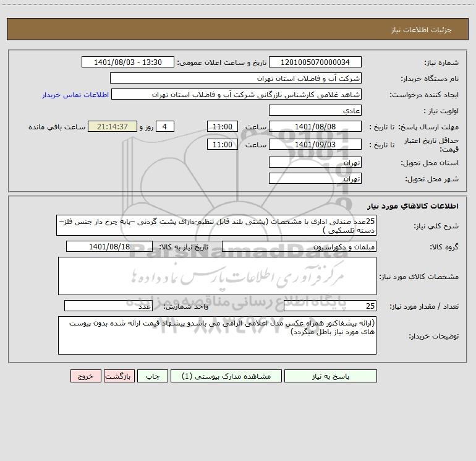Screen dimensions: 476x461
Task: Click the section title 'اطلاعات کالاهای مورد نیاز'
Action: [x=413, y=206]
